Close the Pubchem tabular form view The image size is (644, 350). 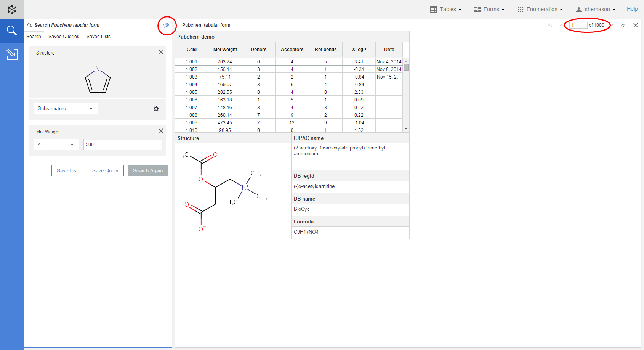point(636,25)
